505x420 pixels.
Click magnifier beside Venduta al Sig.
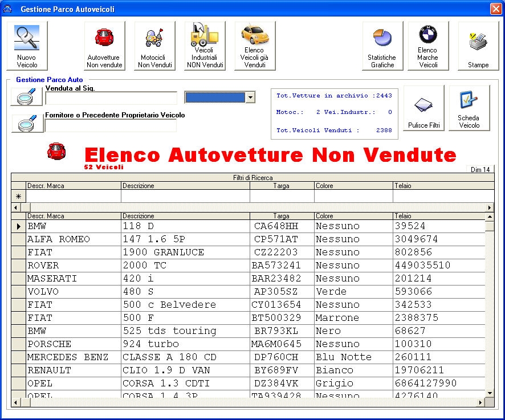pyautogui.click(x=27, y=96)
